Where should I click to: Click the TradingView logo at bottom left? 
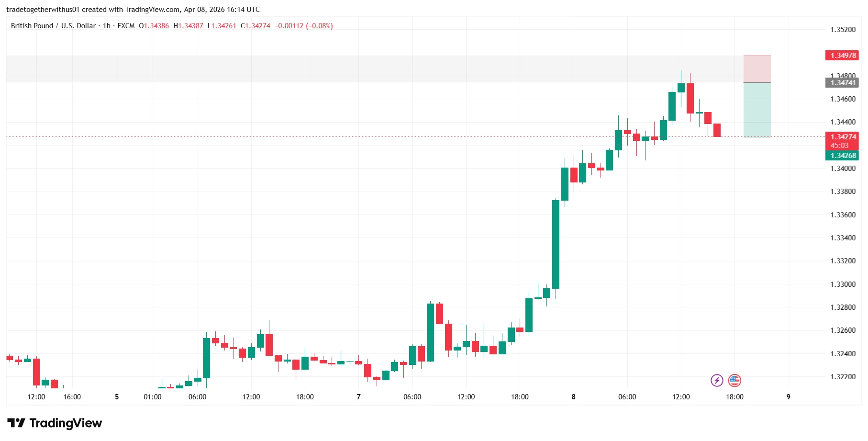click(55, 423)
